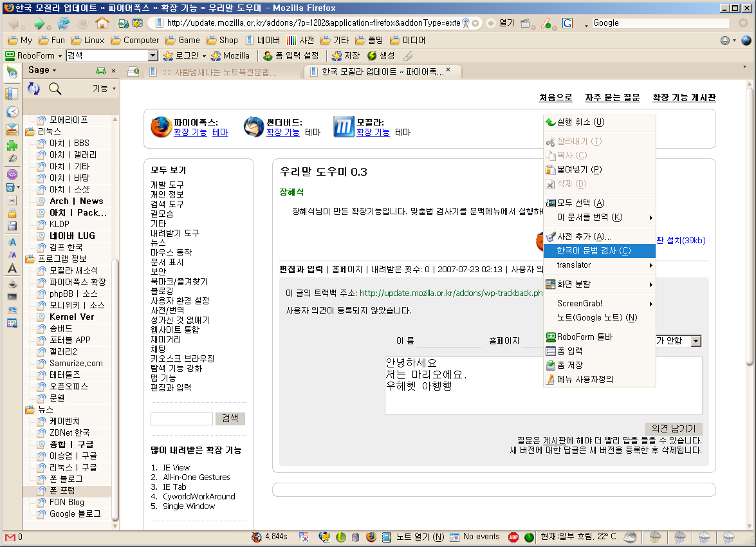This screenshot has height=547, width=756.
Task: Click the 검색 button in the page sidebar
Action: click(230, 419)
